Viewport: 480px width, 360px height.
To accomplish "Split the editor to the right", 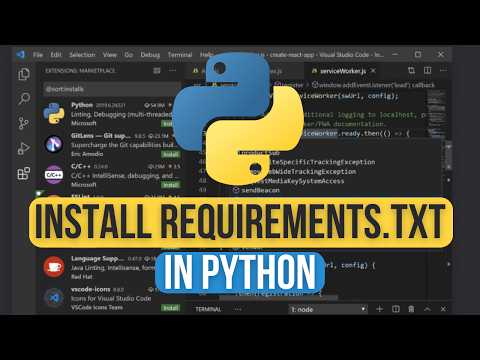I will coord(428,70).
